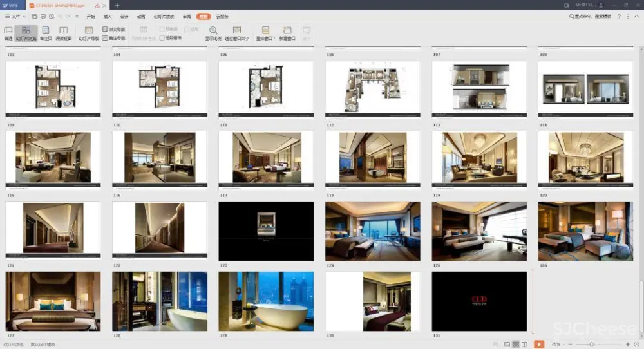The image size is (644, 349).
Task: Switch to Normal (普通) view icon
Action: pyautogui.click(x=8, y=33)
